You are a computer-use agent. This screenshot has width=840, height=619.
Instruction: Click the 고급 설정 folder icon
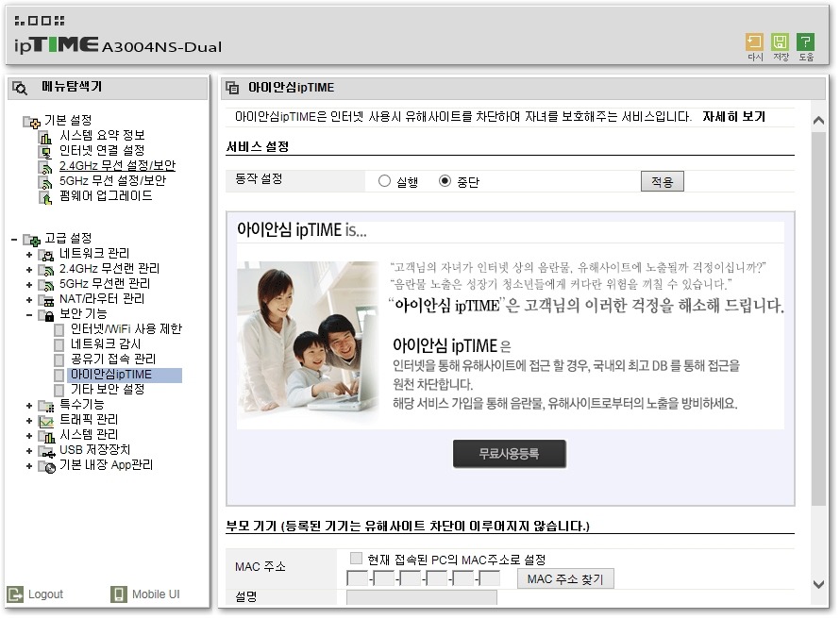coord(31,240)
